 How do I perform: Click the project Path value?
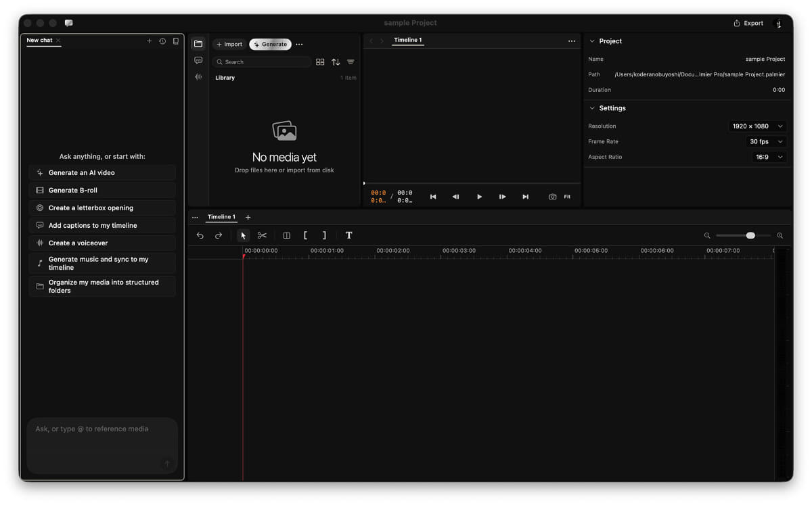click(x=700, y=74)
